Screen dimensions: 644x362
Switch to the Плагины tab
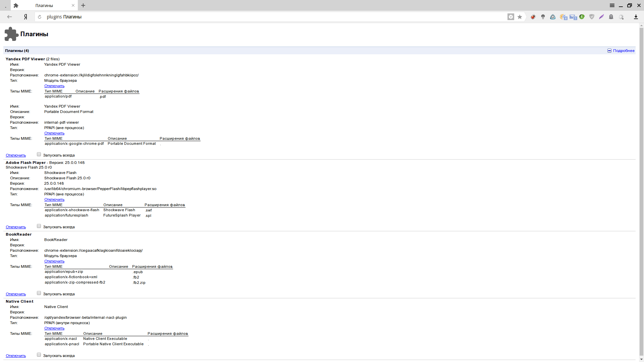(44, 5)
